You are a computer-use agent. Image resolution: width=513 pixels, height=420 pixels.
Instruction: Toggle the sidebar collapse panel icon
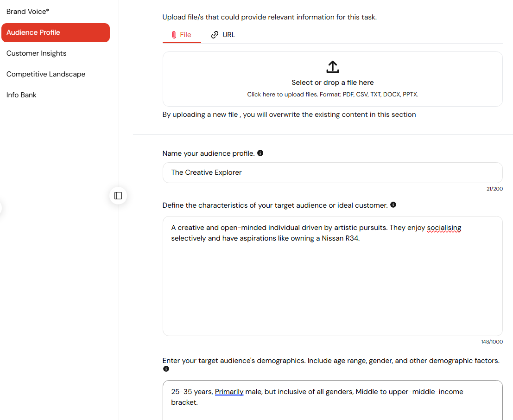[118, 196]
